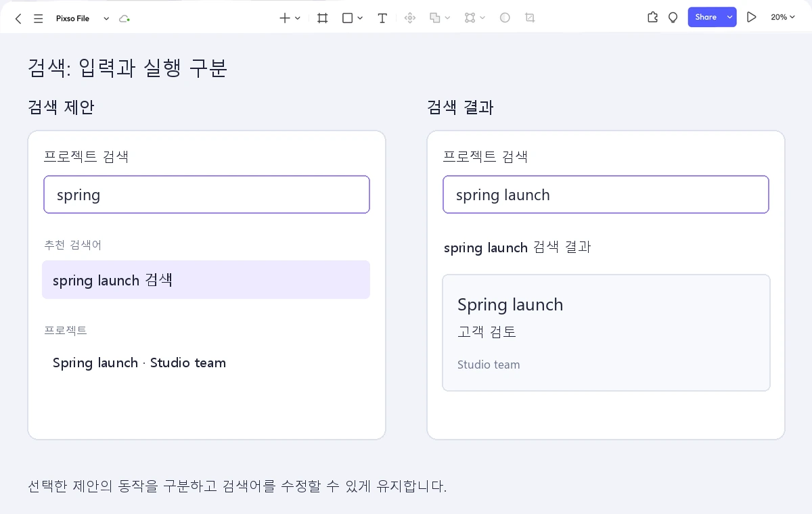This screenshot has width=812, height=514.
Task: Expand the Share button dropdown arrow
Action: point(730,18)
